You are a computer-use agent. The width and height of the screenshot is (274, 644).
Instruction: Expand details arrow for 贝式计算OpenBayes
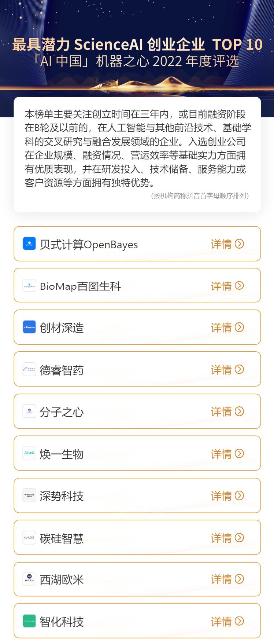tap(239, 244)
